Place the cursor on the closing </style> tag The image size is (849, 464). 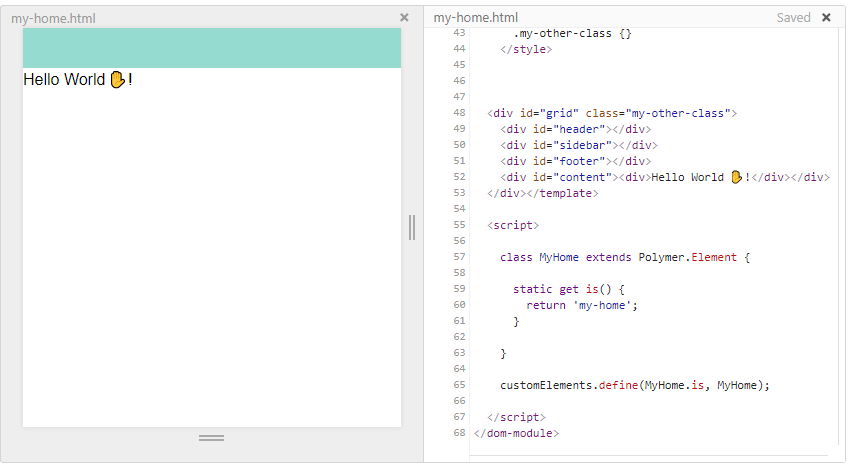point(526,49)
